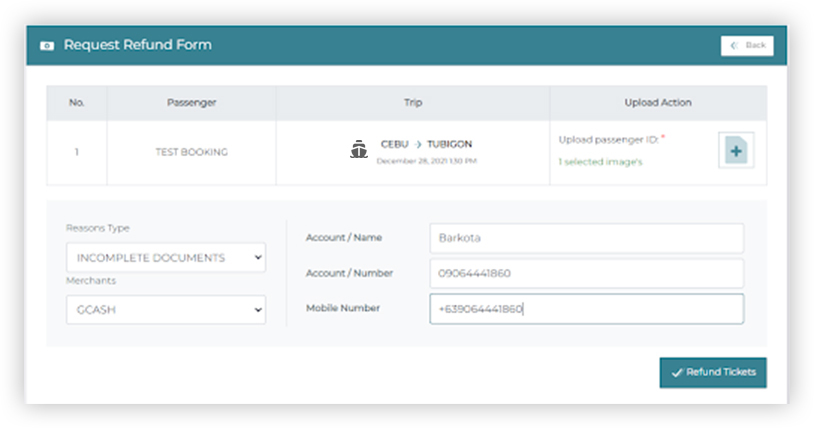This screenshot has height=428, width=814.
Task: Click the Upload Action column header
Action: (657, 103)
